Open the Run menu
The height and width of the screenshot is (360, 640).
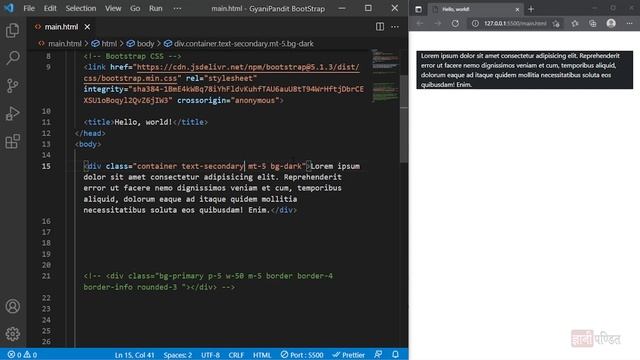[156, 8]
